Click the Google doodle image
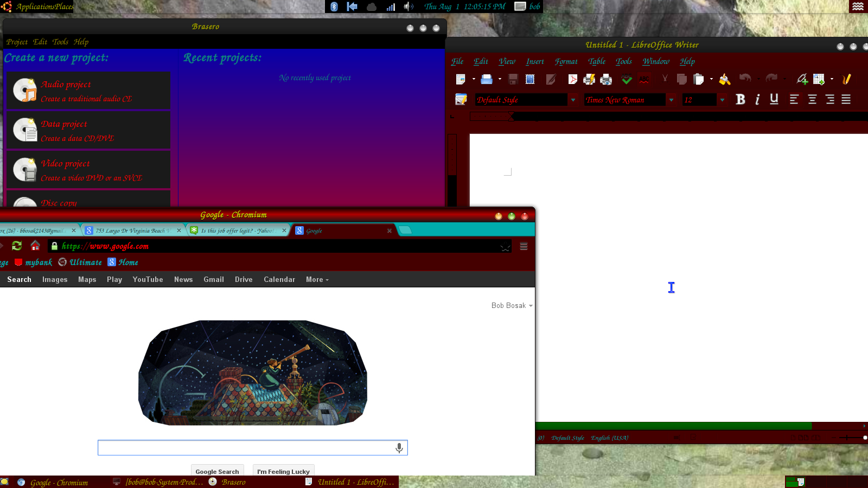Image resolution: width=868 pixels, height=488 pixels. pos(253,373)
